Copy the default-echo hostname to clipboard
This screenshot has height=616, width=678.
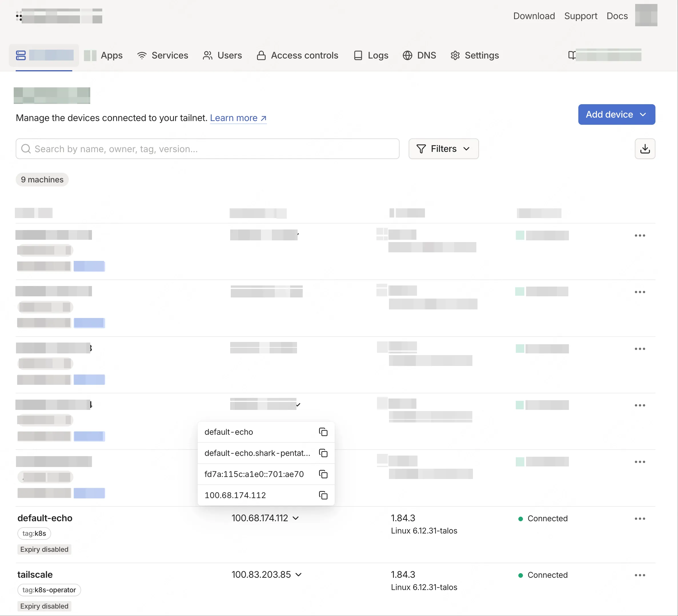point(323,432)
